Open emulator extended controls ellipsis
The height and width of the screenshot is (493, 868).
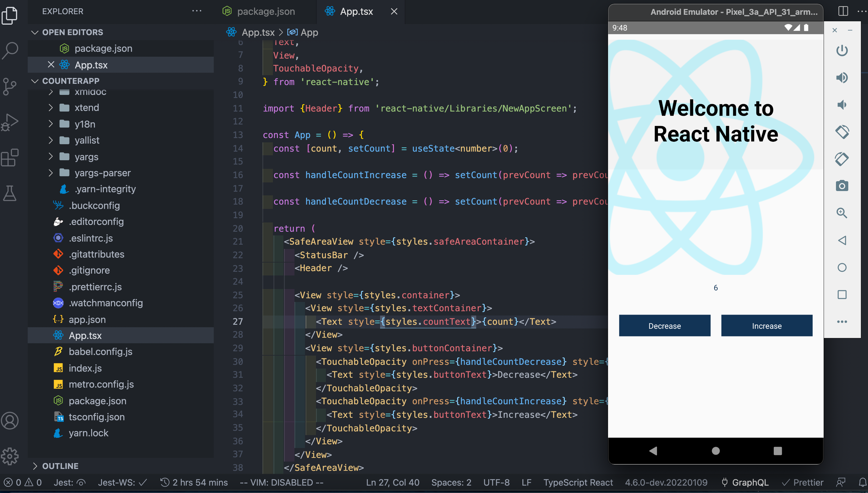click(x=842, y=322)
